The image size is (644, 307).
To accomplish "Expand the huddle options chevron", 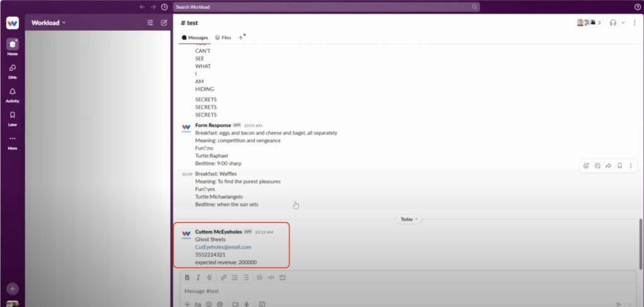I will [623, 23].
